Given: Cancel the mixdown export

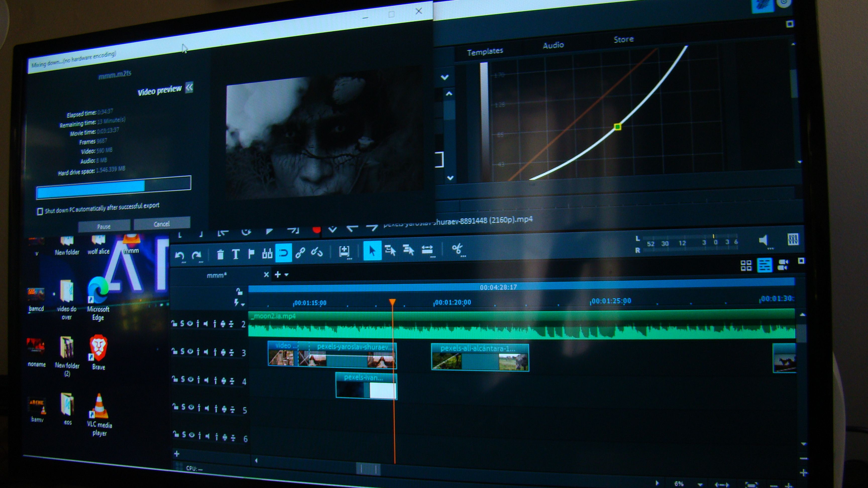Looking at the screenshot, I should click(x=162, y=223).
